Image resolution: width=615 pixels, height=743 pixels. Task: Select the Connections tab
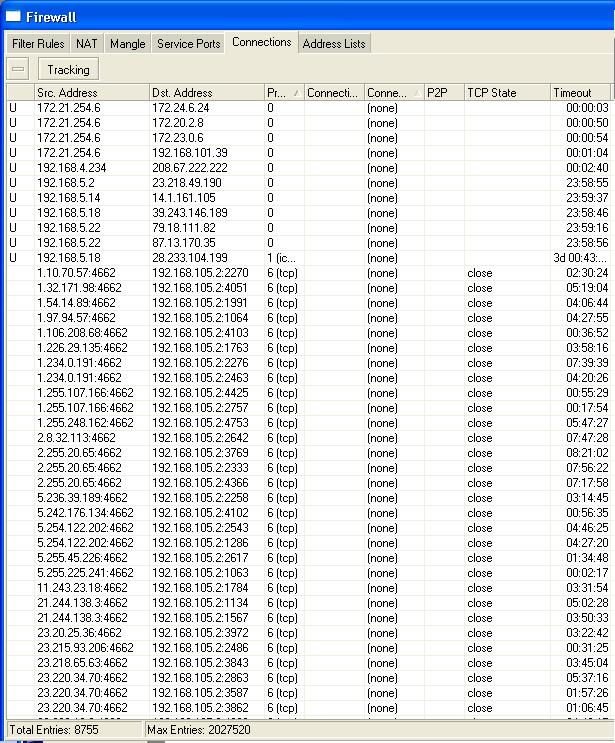[262, 42]
